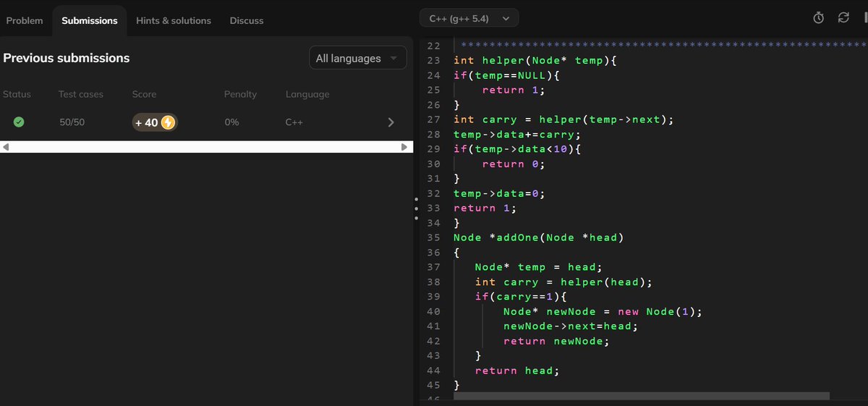Click line 'Node *addOne(Node *head)'
868x406 pixels.
point(538,238)
